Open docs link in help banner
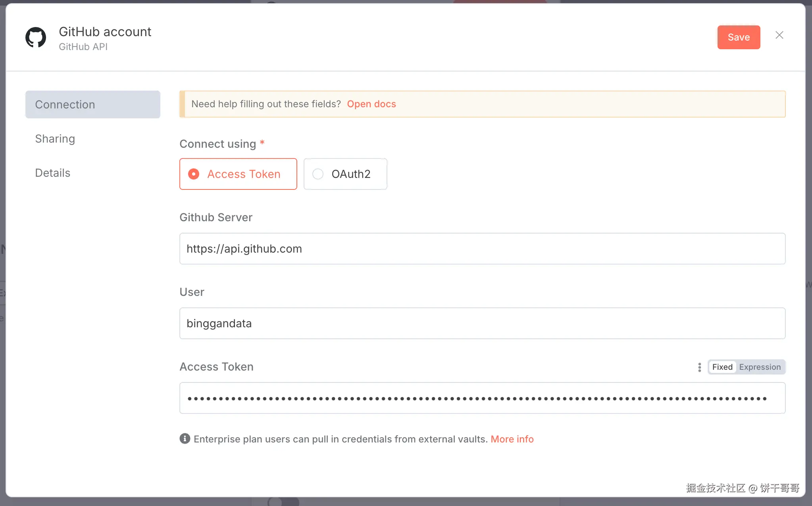812x506 pixels. point(371,104)
